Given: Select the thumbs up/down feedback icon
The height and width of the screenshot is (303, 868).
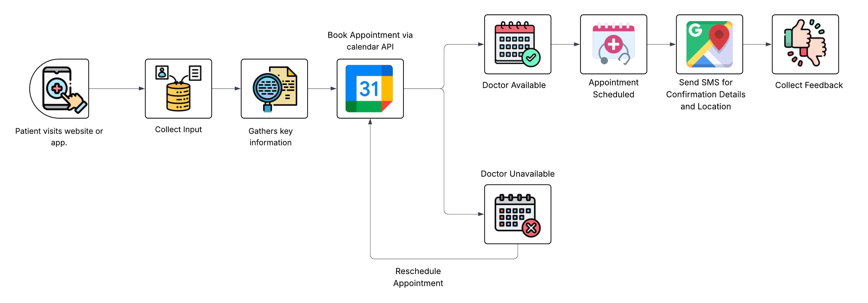Looking at the screenshot, I should [x=805, y=45].
